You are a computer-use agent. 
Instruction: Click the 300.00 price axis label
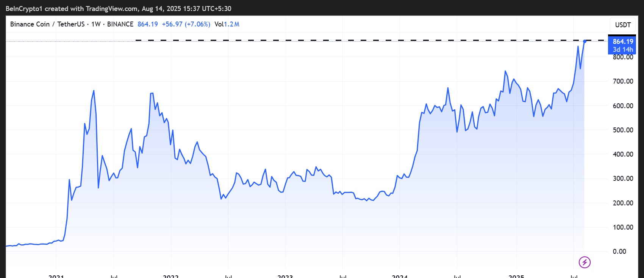pyautogui.click(x=623, y=179)
